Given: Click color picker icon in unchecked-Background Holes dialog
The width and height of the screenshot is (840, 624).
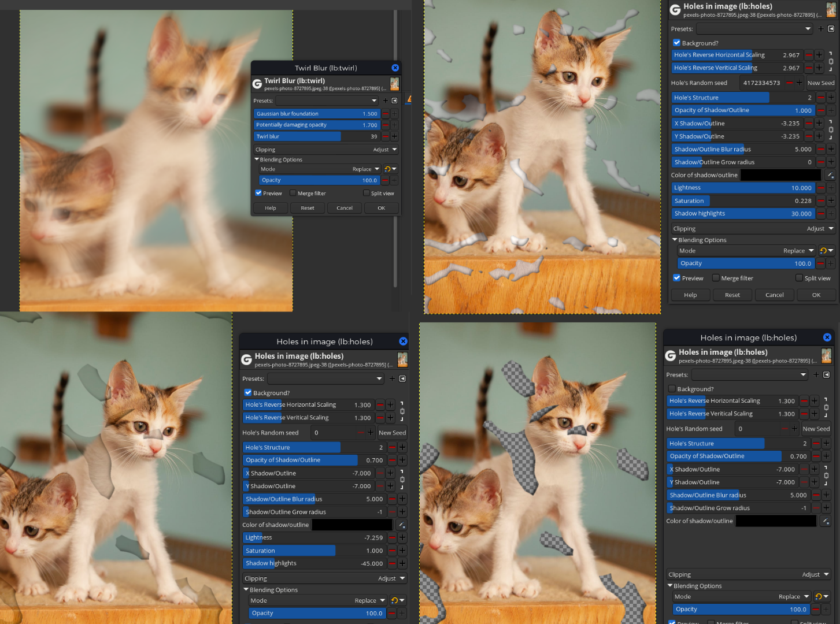Looking at the screenshot, I should pyautogui.click(x=826, y=521).
